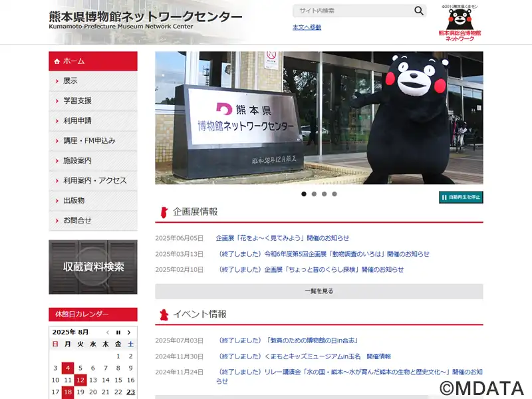Select the second slideshow dot
This screenshot has height=399, width=532.
[x=314, y=194]
